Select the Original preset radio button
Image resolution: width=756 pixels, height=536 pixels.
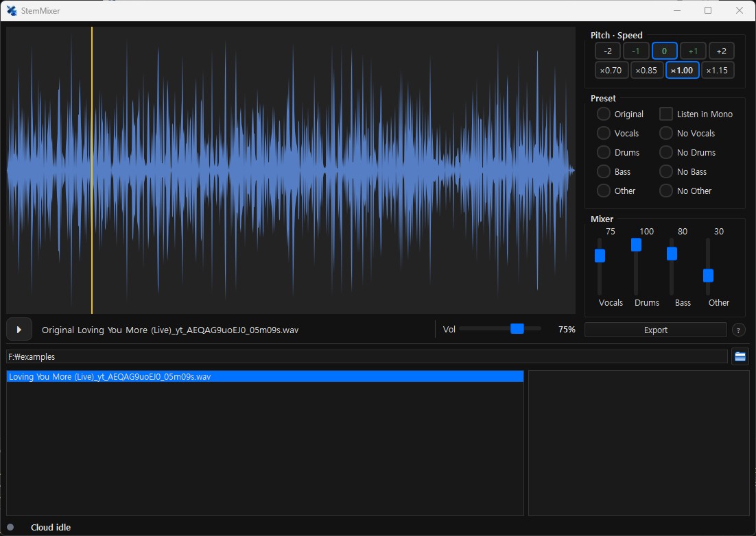604,114
